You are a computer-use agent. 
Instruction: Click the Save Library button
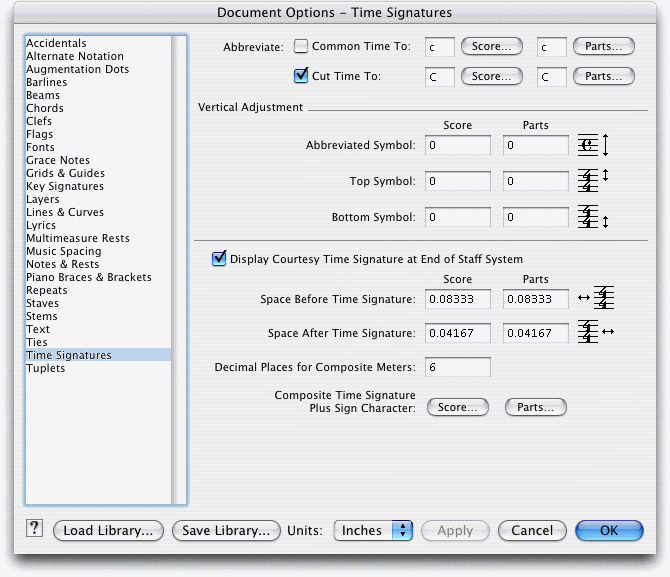226,530
